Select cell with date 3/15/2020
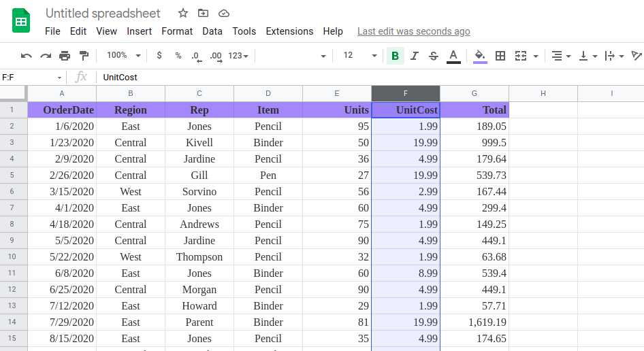The height and width of the screenshot is (351, 644). 62,192
